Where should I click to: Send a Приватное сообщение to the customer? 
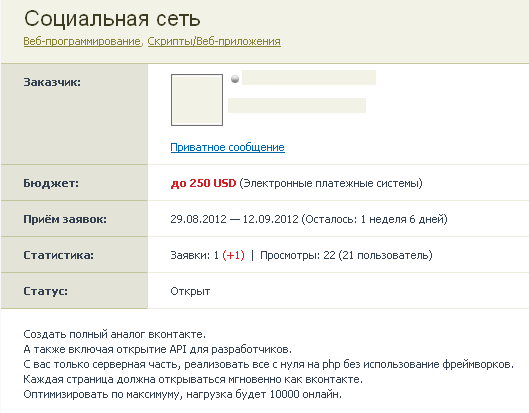tap(227, 147)
